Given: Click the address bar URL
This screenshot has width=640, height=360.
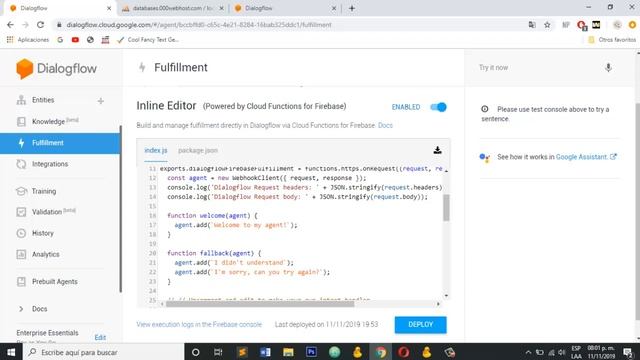Looking at the screenshot, I should point(199,25).
